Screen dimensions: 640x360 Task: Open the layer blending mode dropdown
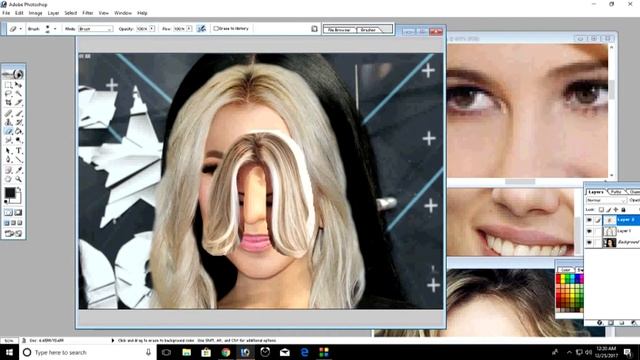[606, 200]
